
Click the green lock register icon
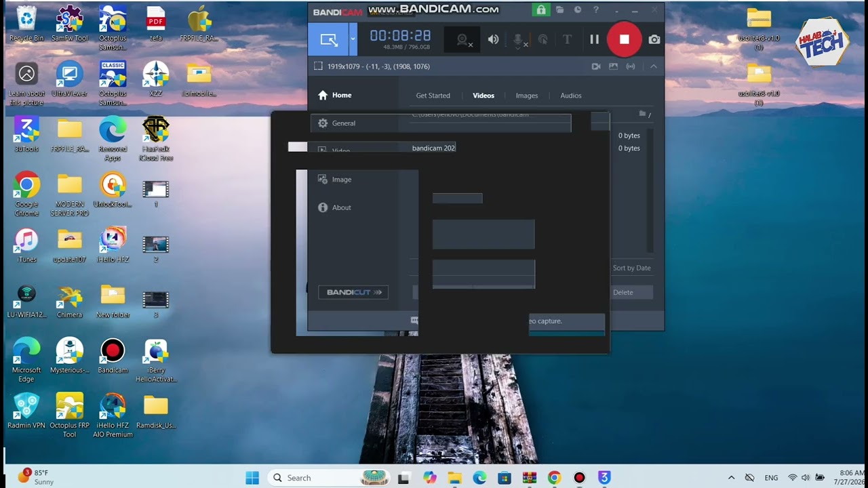click(540, 10)
